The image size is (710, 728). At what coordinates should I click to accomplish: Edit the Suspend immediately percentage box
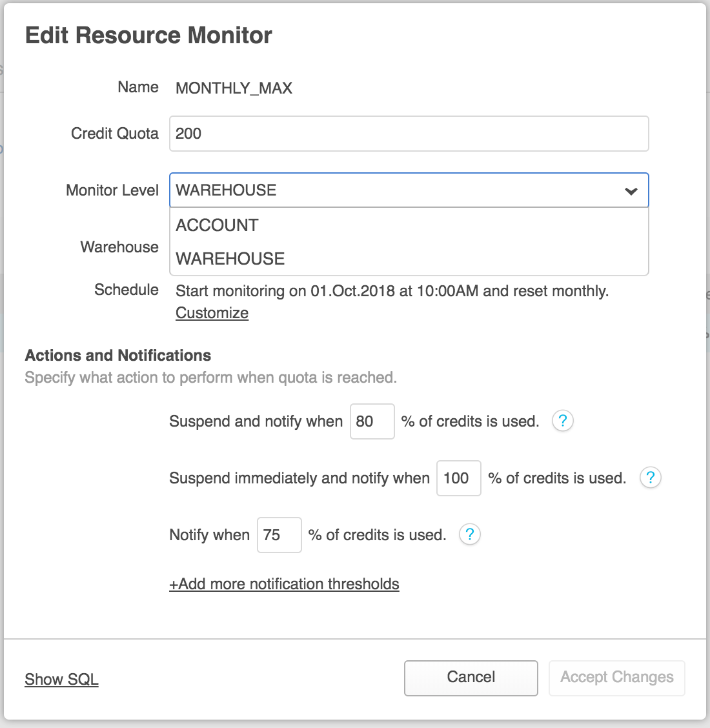point(458,478)
